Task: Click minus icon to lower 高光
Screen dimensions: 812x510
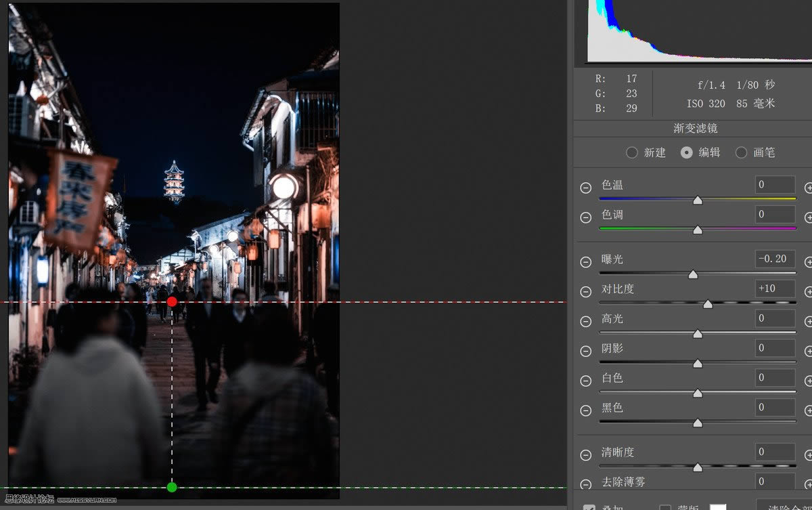Action: (586, 322)
